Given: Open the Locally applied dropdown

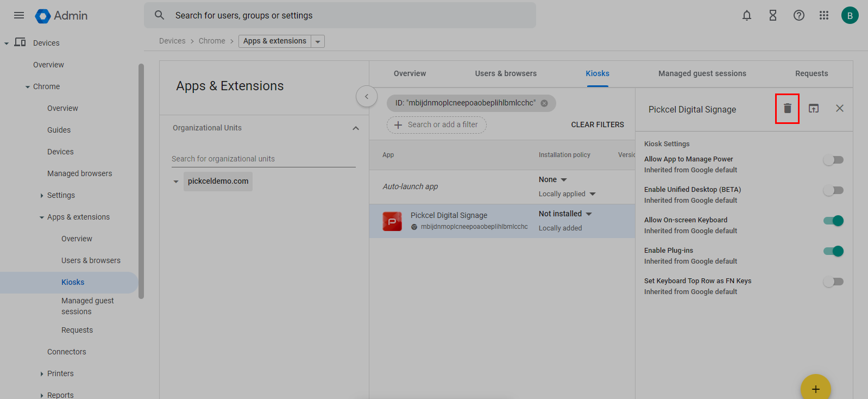Looking at the screenshot, I should 567,194.
